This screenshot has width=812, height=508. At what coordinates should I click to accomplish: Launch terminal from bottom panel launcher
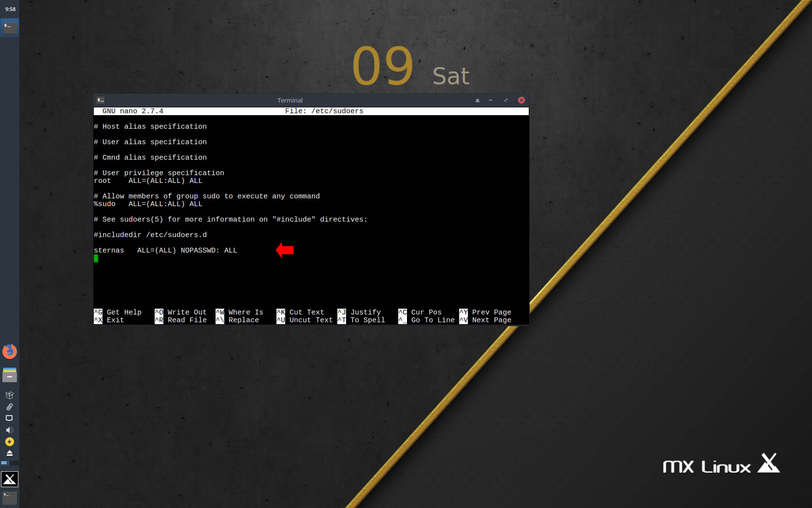pyautogui.click(x=10, y=497)
